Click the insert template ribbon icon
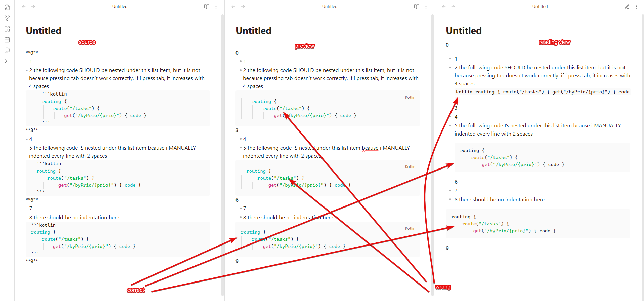Viewport: 644px width, 301px height. point(7,50)
